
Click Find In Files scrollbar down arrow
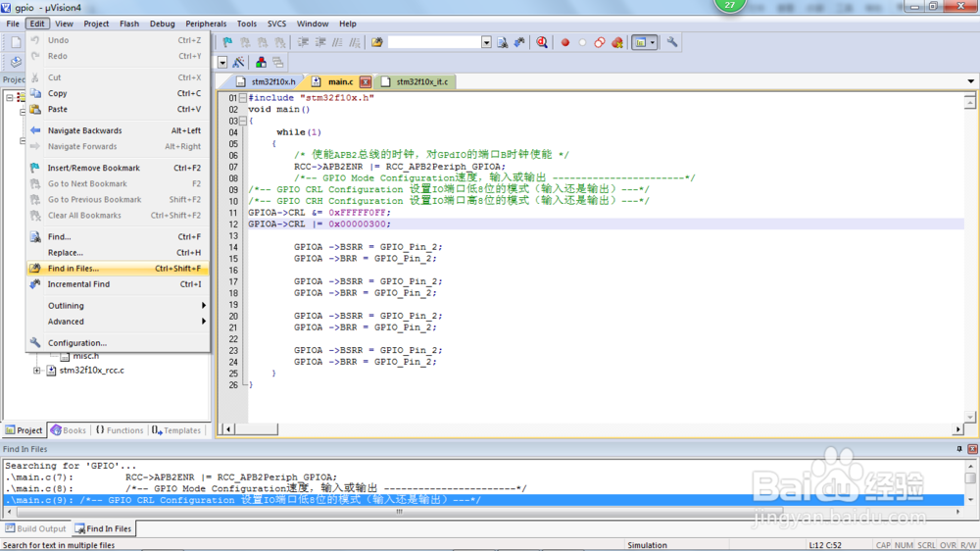coord(970,500)
